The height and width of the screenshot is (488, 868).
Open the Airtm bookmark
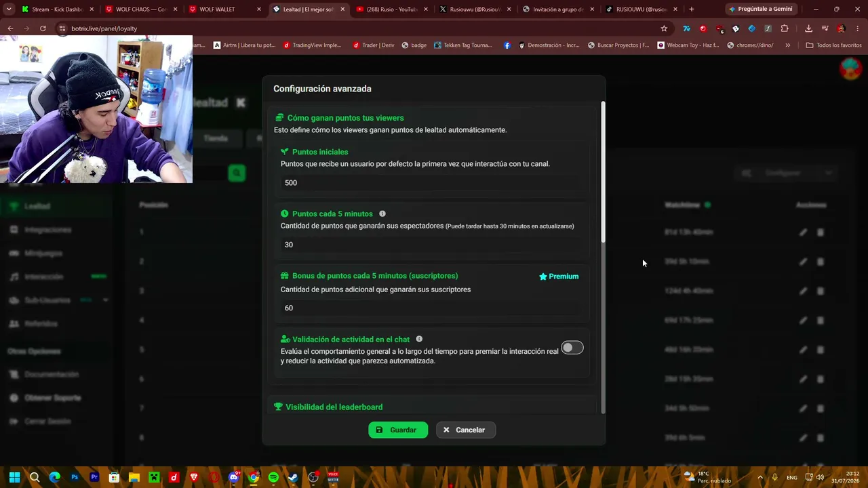pos(244,45)
